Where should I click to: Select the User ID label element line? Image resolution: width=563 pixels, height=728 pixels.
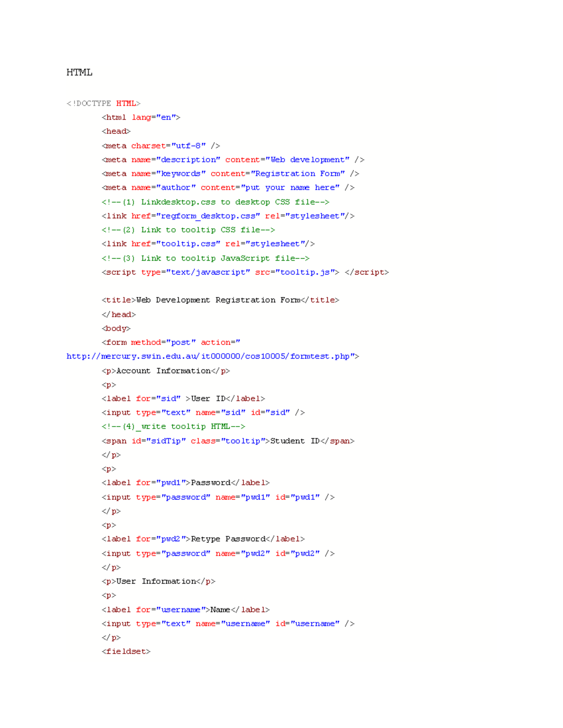click(183, 398)
